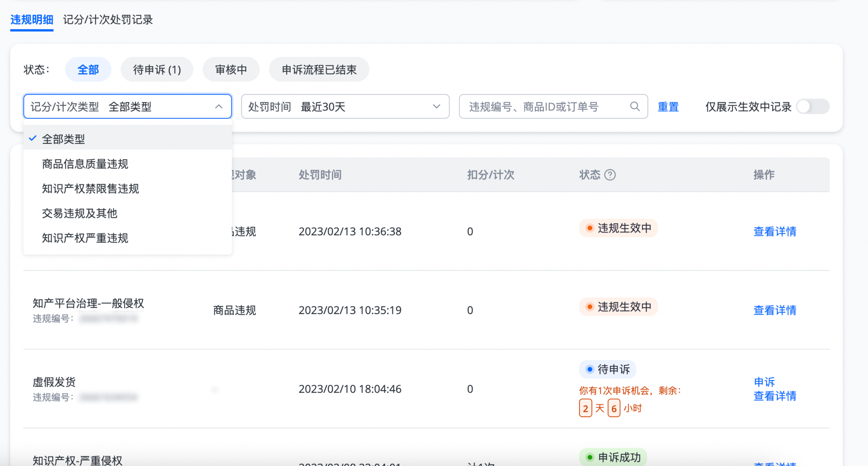This screenshot has height=466, width=868.
Task: Click the chevron arrow in 处罚时间 dropdown
Action: point(436,106)
